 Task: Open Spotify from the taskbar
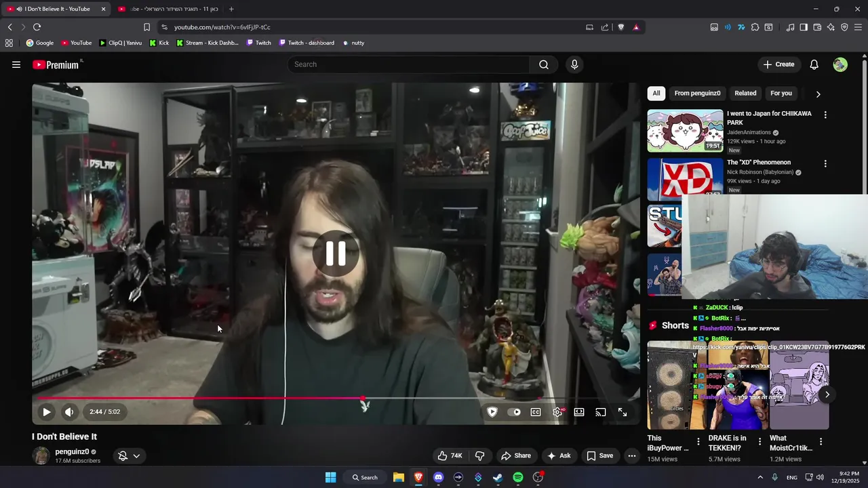518,477
